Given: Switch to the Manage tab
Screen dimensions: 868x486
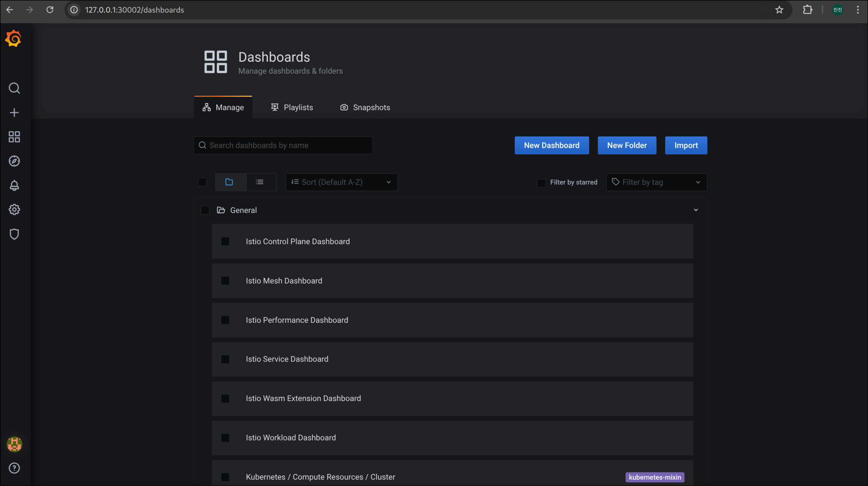Looking at the screenshot, I should (223, 107).
